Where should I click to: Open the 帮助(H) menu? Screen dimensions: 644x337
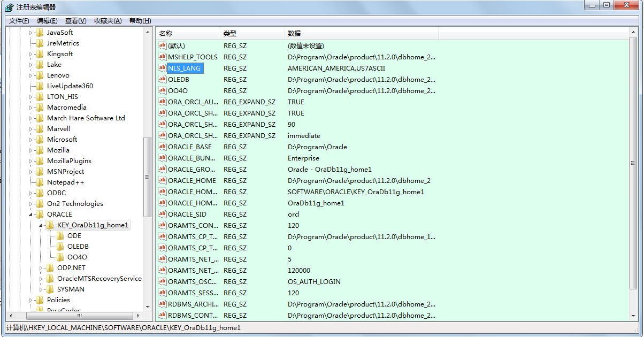pos(140,21)
